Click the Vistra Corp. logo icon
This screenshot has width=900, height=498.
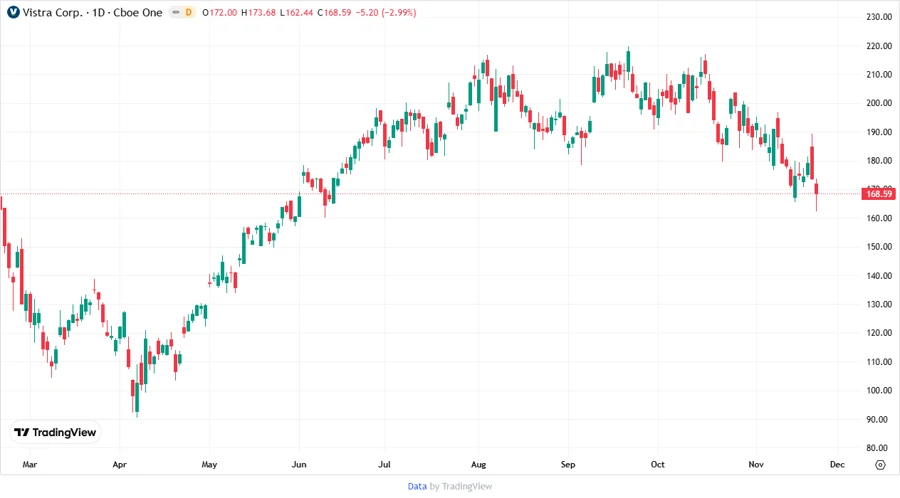(13, 12)
